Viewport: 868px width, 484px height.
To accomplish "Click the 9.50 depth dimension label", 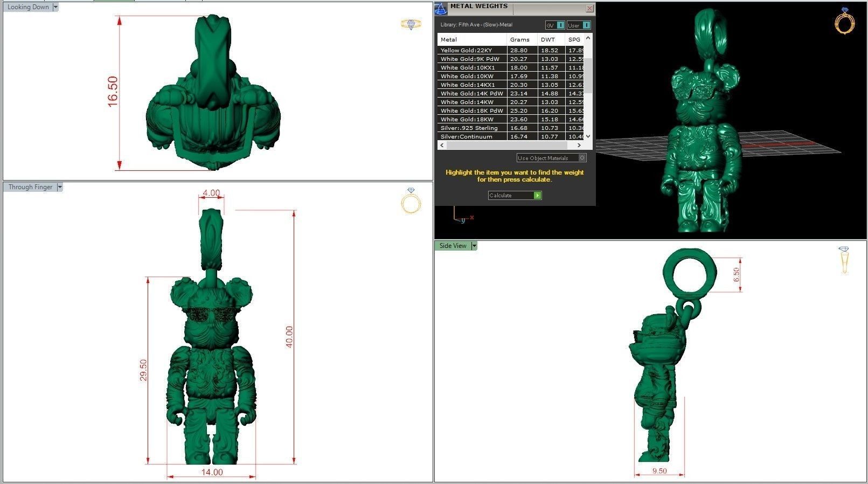I will point(659,471).
